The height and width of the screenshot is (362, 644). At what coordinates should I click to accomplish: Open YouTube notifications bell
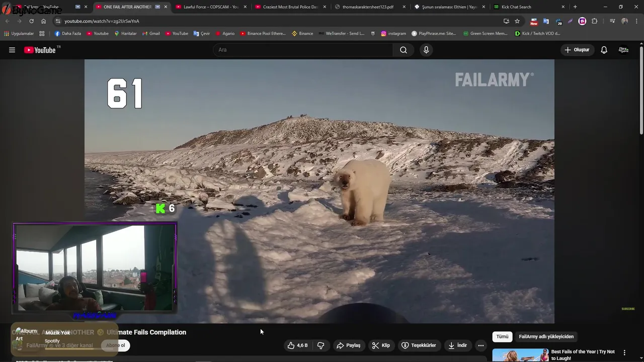coord(604,50)
